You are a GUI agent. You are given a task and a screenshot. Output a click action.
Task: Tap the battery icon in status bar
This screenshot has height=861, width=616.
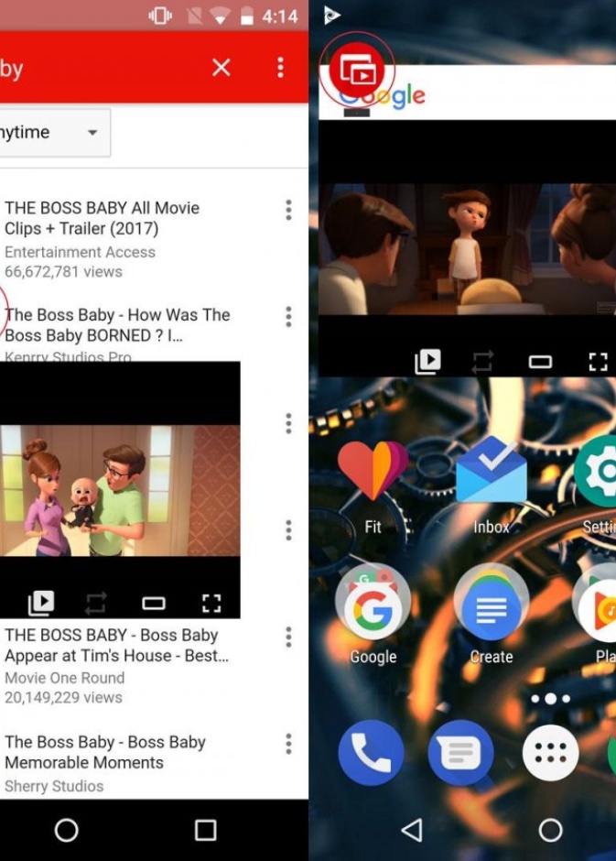pos(247,16)
